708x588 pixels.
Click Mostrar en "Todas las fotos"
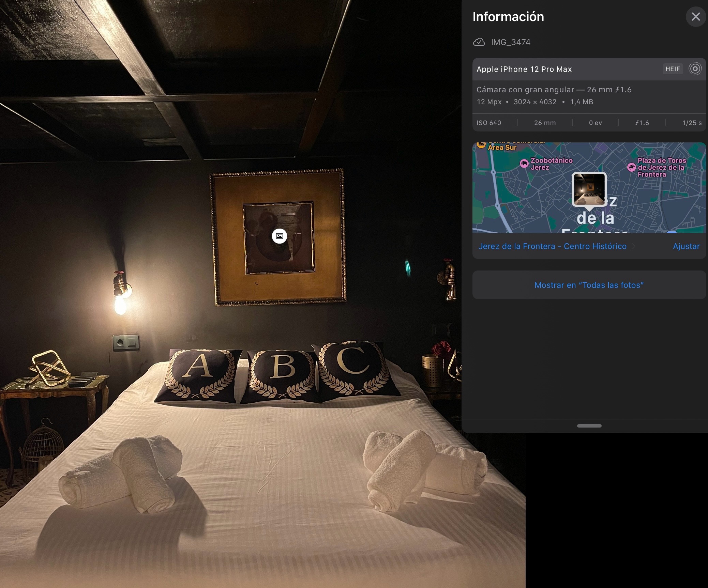[x=589, y=285]
